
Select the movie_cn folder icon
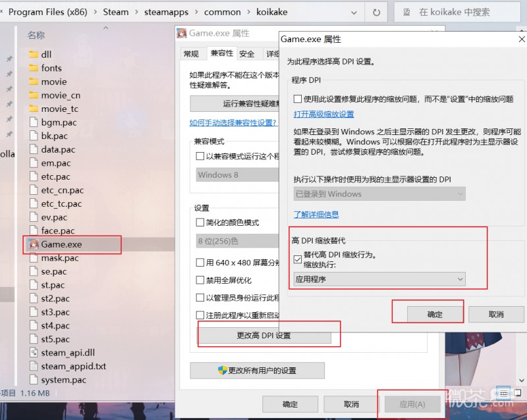pos(34,95)
